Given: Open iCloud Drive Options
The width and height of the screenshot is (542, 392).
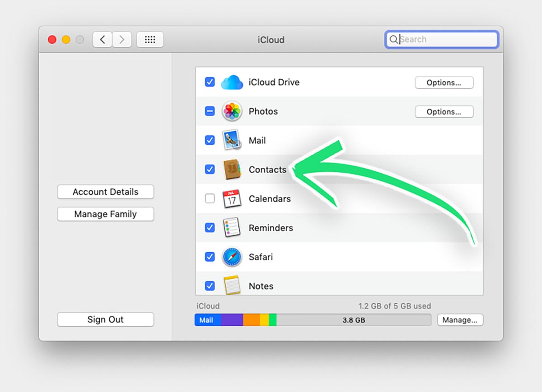Looking at the screenshot, I should [444, 83].
